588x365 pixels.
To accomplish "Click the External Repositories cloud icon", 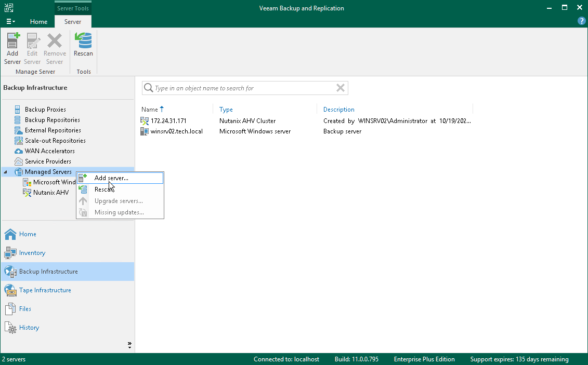I will click(18, 130).
